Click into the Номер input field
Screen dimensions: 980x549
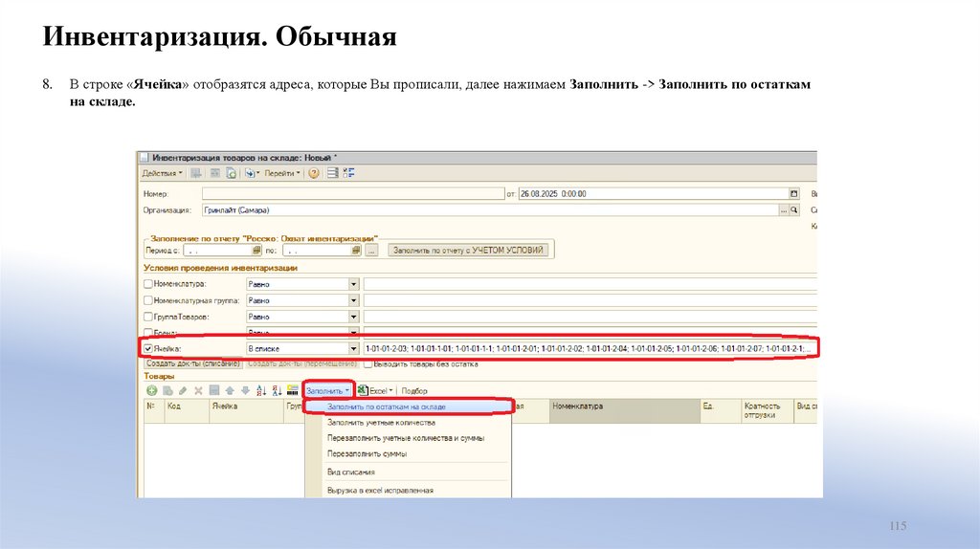click(x=354, y=193)
